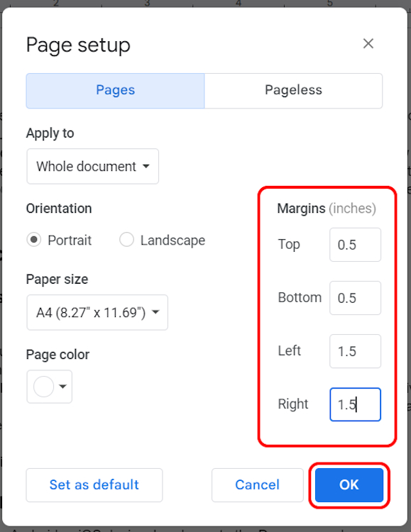Open the Page color picker
The height and width of the screenshot is (532, 411).
point(49,387)
